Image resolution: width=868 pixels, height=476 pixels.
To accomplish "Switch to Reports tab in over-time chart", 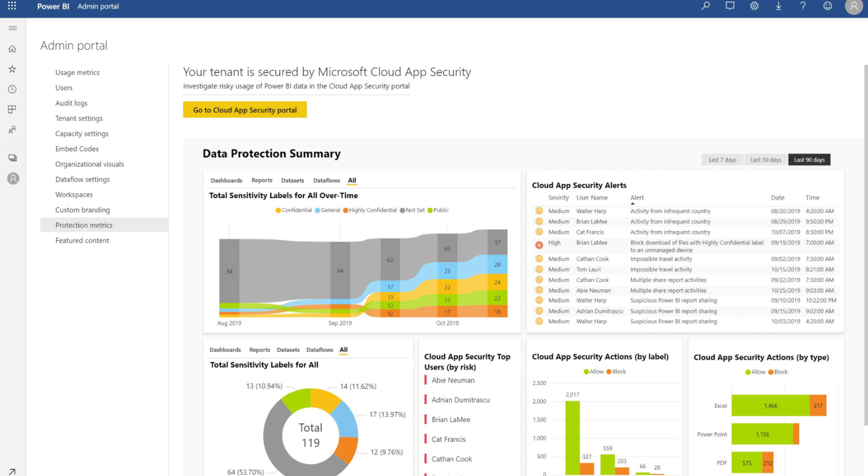I will (x=262, y=181).
